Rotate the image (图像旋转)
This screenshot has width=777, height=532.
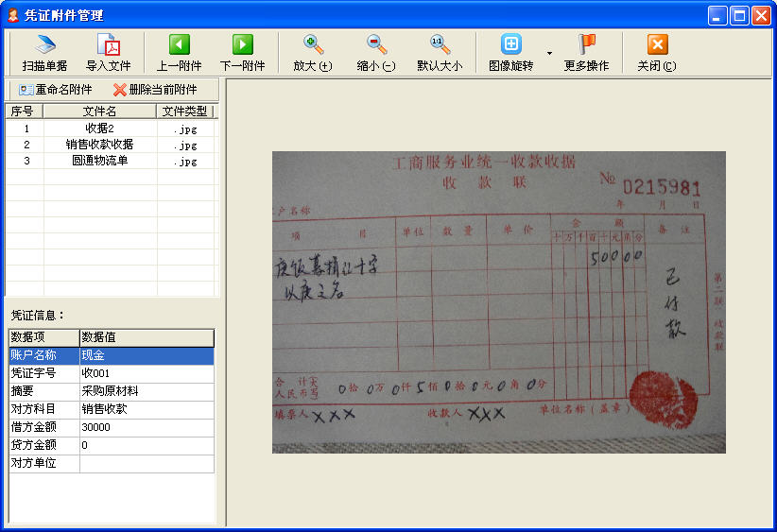point(510,44)
